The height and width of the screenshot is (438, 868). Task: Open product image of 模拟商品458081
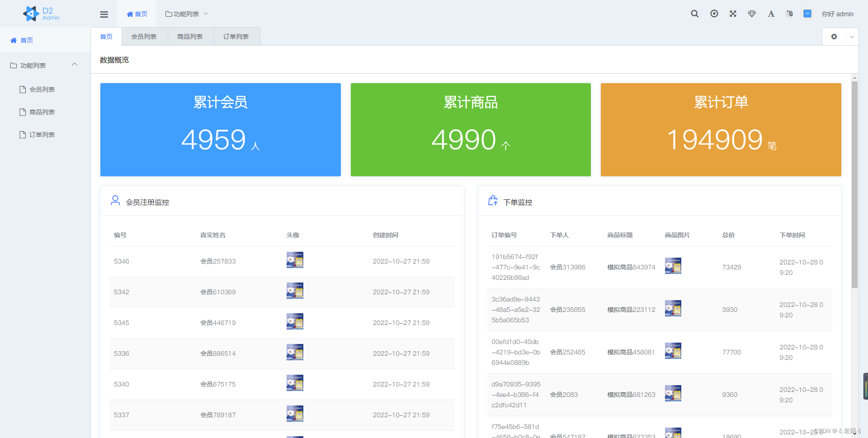(673, 351)
